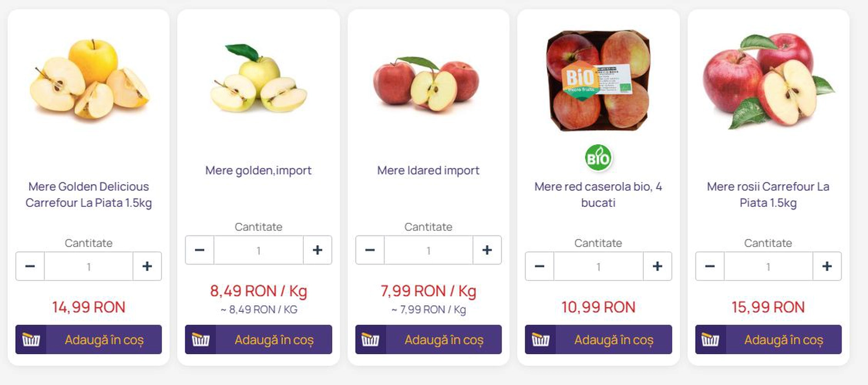868x385 pixels.
Task: Click minus button for Mere Idared import
Action: [x=370, y=250]
